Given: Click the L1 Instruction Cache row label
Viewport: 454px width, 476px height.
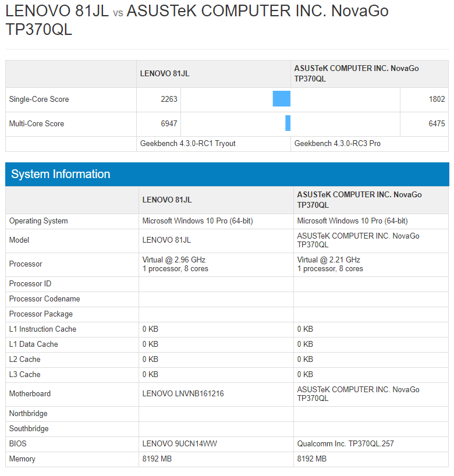Looking at the screenshot, I should point(42,329).
